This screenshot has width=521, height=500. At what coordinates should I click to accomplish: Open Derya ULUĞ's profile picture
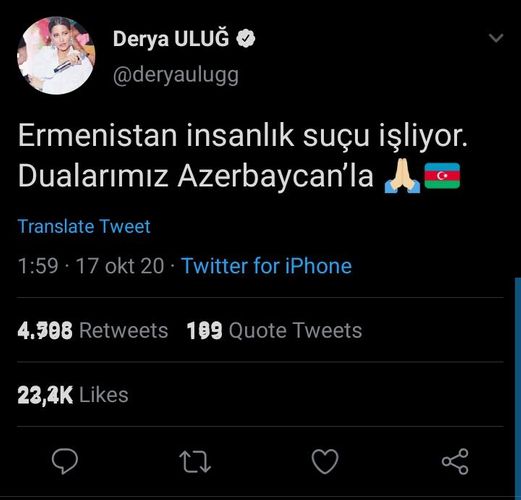[x=56, y=56]
